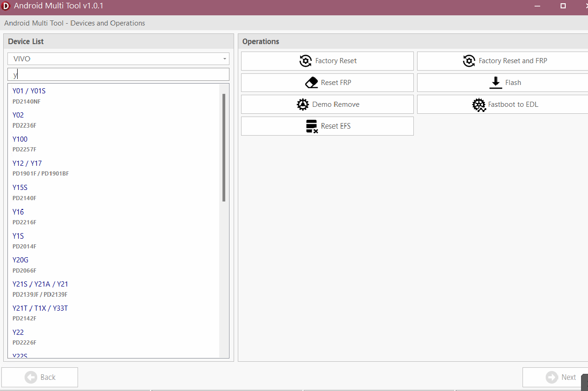588x391 pixels.
Task: Click the Android Multi Tool app logo
Action: point(6,6)
